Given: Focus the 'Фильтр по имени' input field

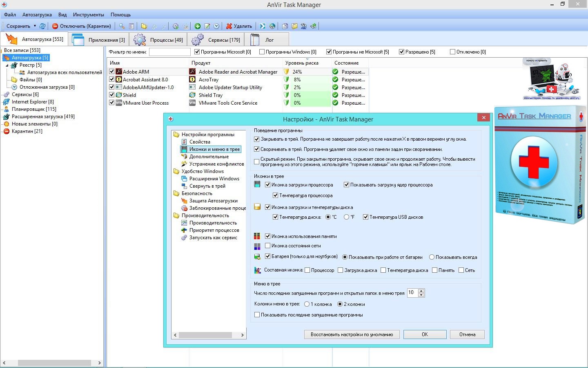Looking at the screenshot, I should coord(170,52).
